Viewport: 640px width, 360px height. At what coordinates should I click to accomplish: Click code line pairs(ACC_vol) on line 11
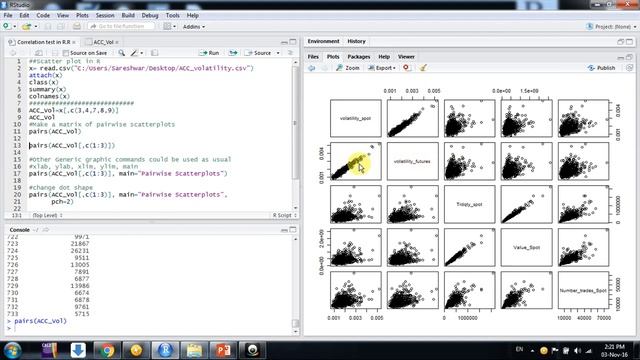coord(55,131)
